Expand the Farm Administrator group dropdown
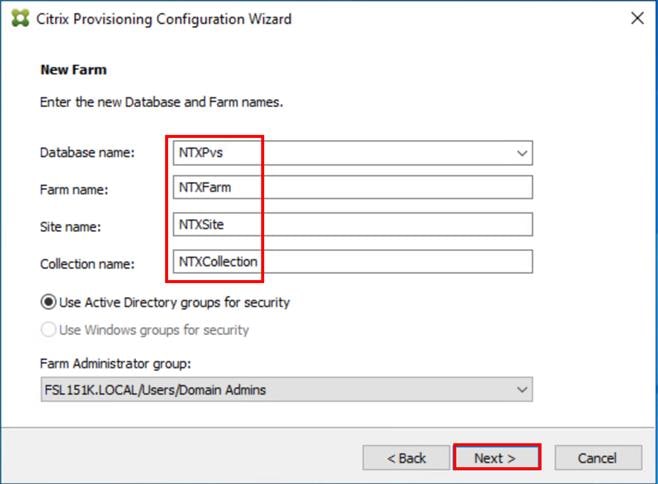 pyautogui.click(x=522, y=390)
